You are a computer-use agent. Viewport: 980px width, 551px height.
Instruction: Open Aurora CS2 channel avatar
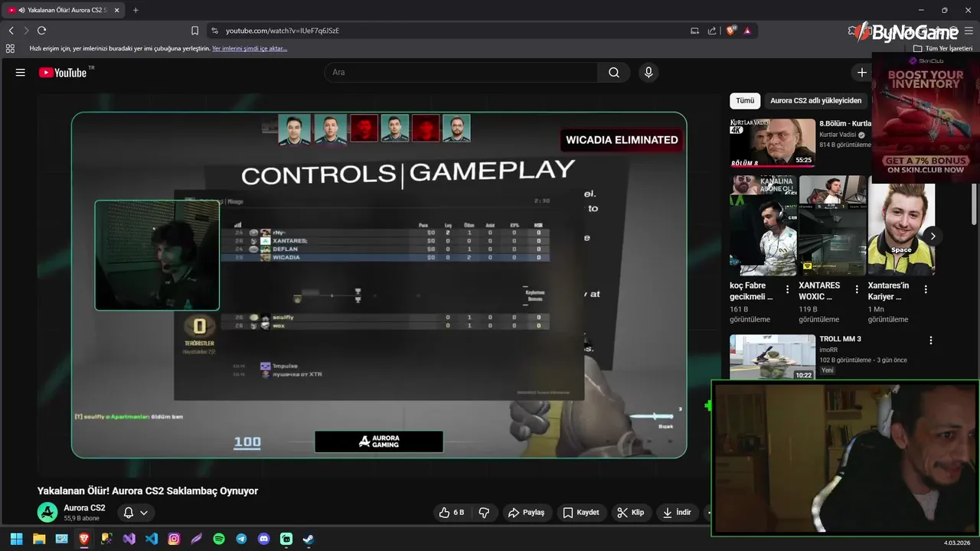click(47, 513)
